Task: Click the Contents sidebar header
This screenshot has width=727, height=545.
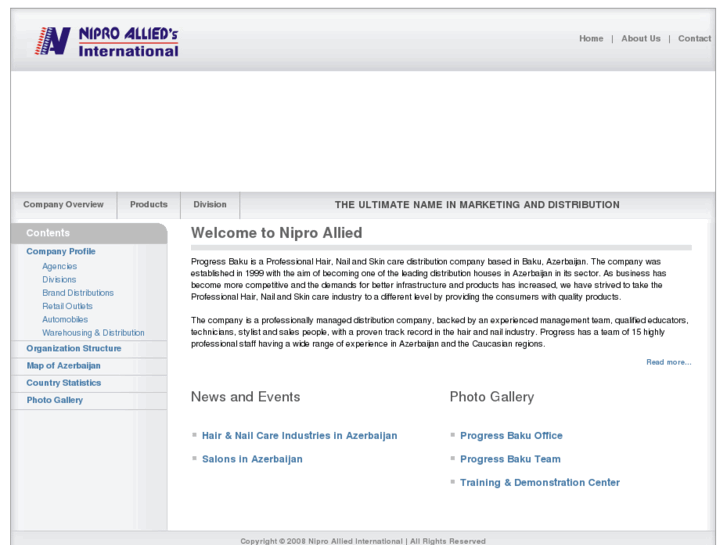Action: click(89, 233)
